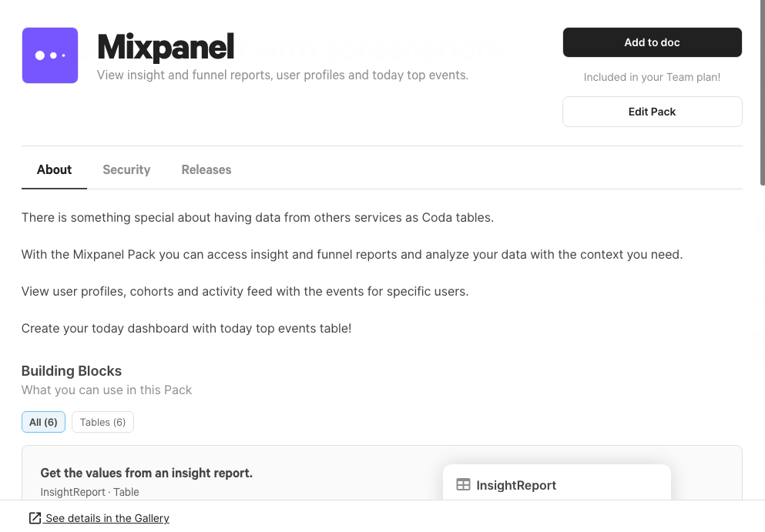The image size is (765, 532).
Task: Select the All (6) filter chip
Action: pos(44,422)
